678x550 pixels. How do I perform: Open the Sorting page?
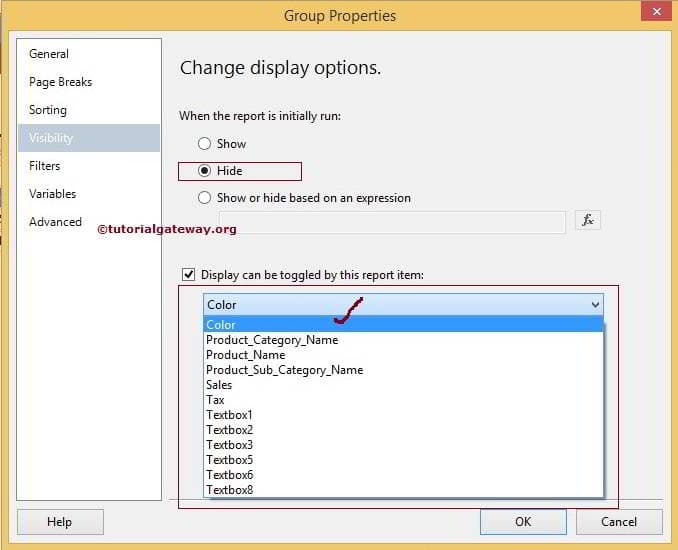(89, 110)
